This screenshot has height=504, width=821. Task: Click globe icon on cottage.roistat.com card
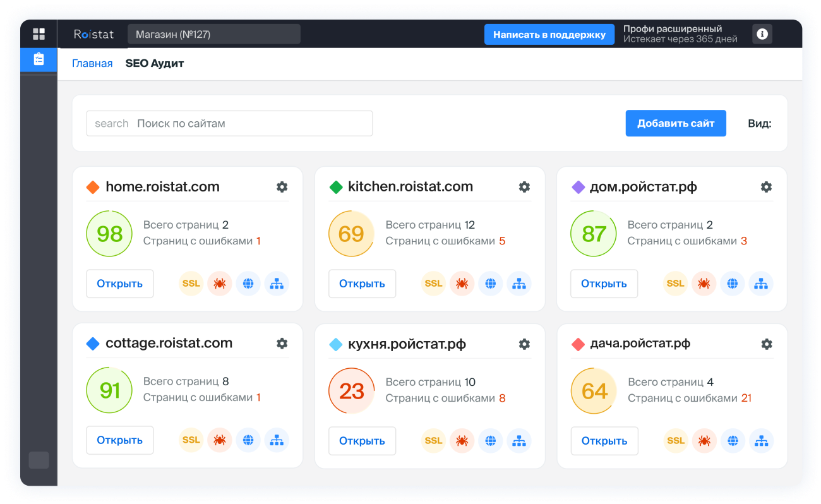pyautogui.click(x=248, y=440)
